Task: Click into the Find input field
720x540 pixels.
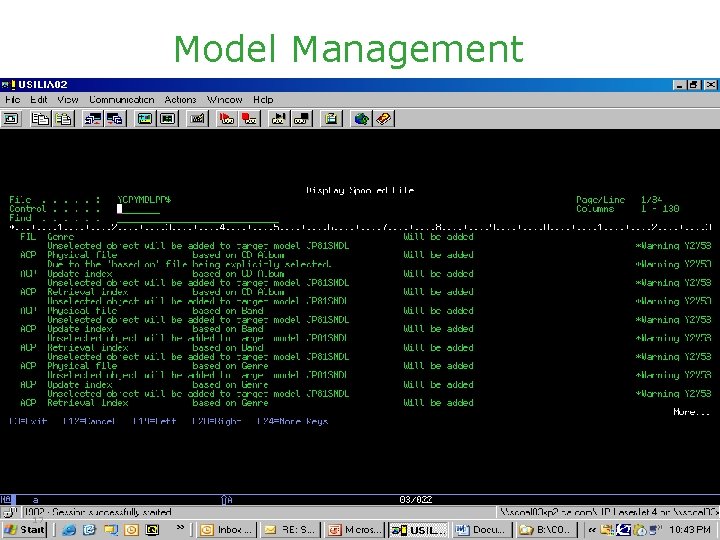Action: (x=198, y=218)
